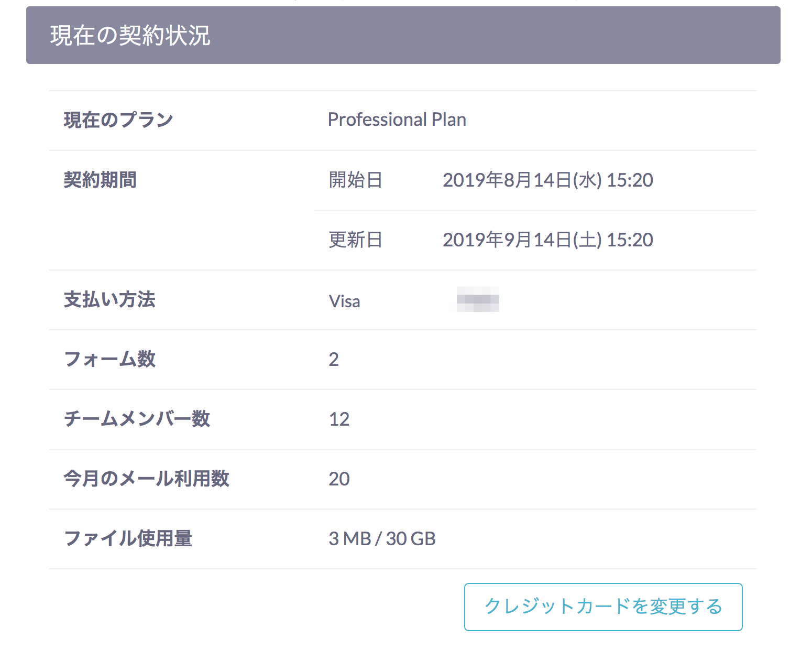Viewport: 812px width, 649px height.
Task: Click the 支払い方法 row label
Action: pyautogui.click(x=109, y=299)
